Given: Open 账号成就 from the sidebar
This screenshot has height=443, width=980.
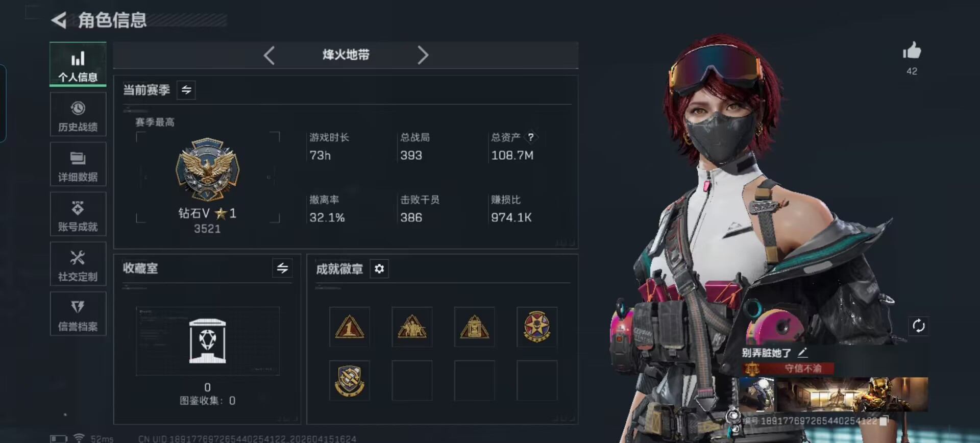Looking at the screenshot, I should [78, 214].
